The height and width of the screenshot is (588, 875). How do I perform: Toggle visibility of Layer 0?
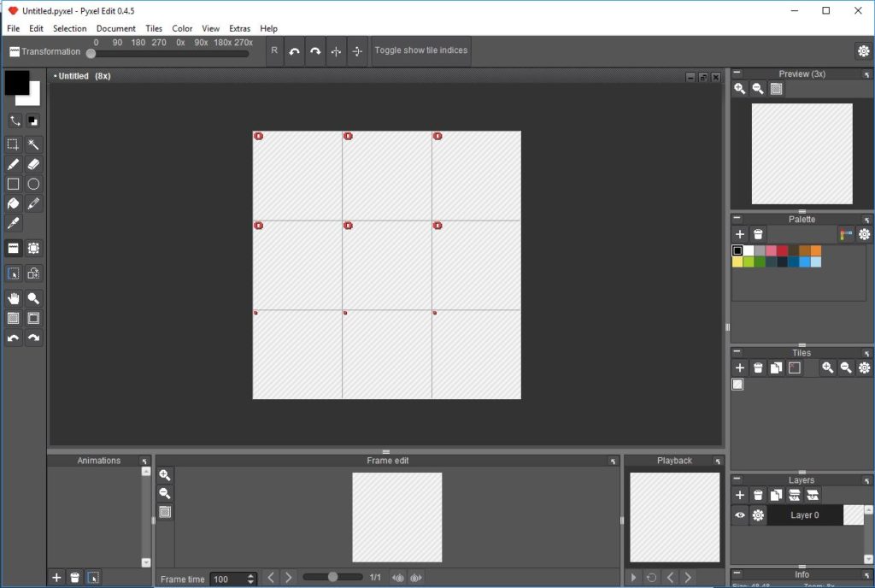point(740,514)
